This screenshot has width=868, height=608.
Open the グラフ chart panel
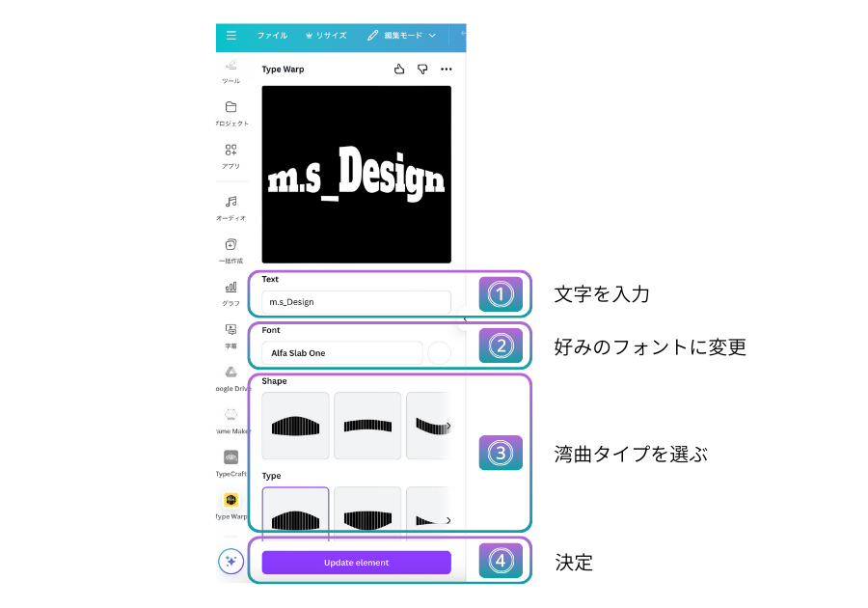[x=231, y=292]
